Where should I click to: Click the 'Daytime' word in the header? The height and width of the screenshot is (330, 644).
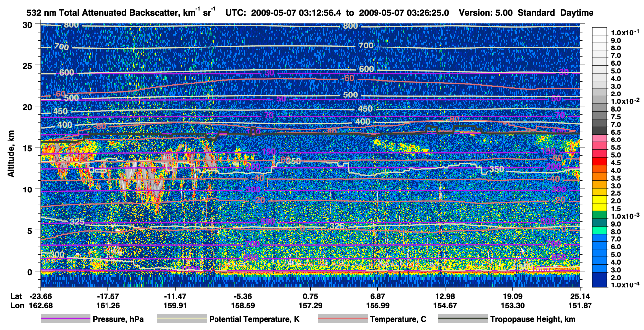(577, 13)
